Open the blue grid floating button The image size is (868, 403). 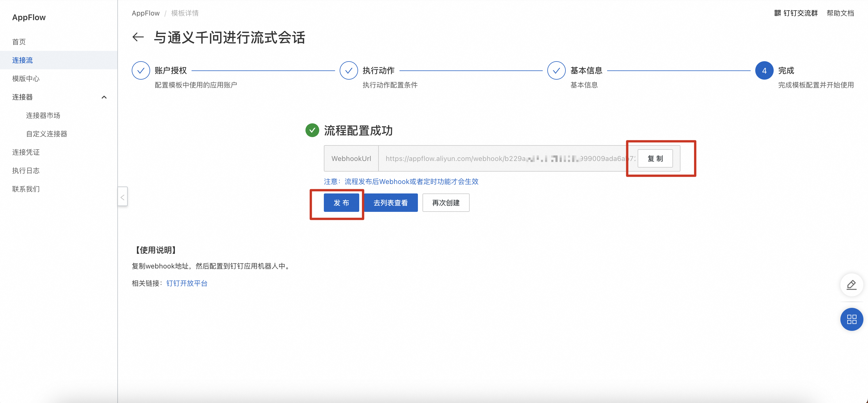(x=852, y=319)
